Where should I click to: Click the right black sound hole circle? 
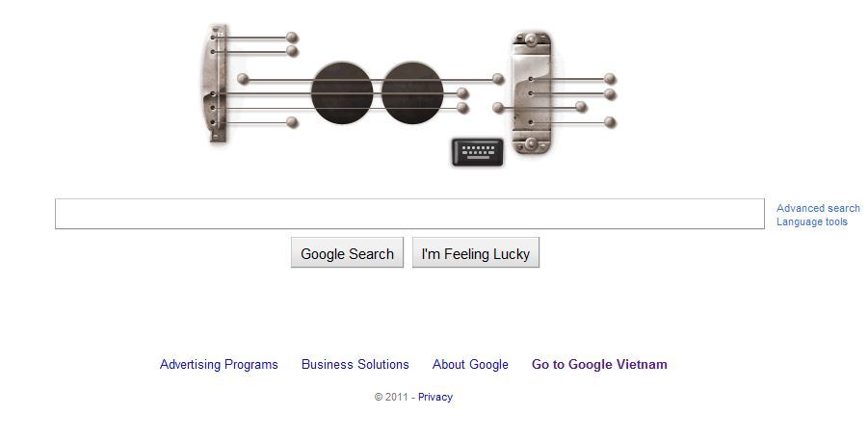(412, 93)
